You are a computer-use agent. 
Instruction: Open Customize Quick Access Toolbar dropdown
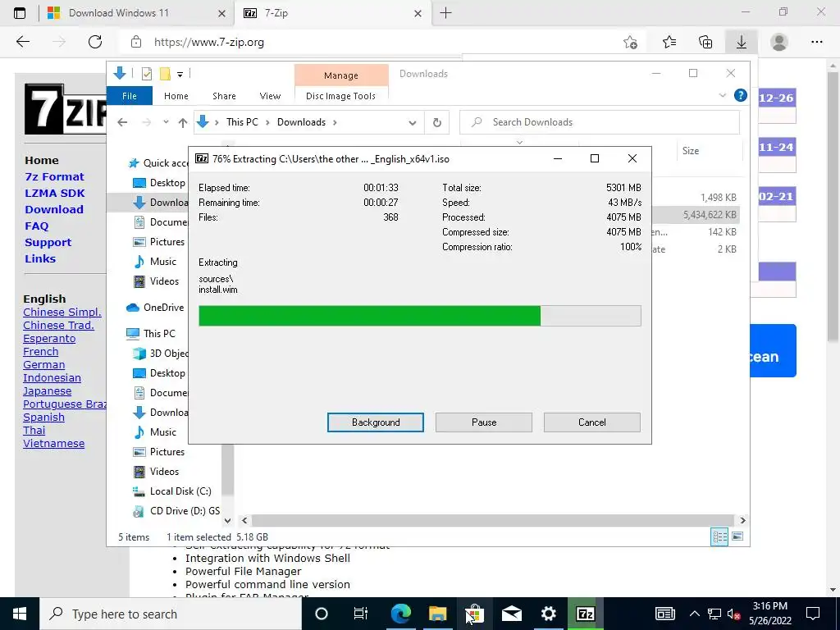[180, 75]
